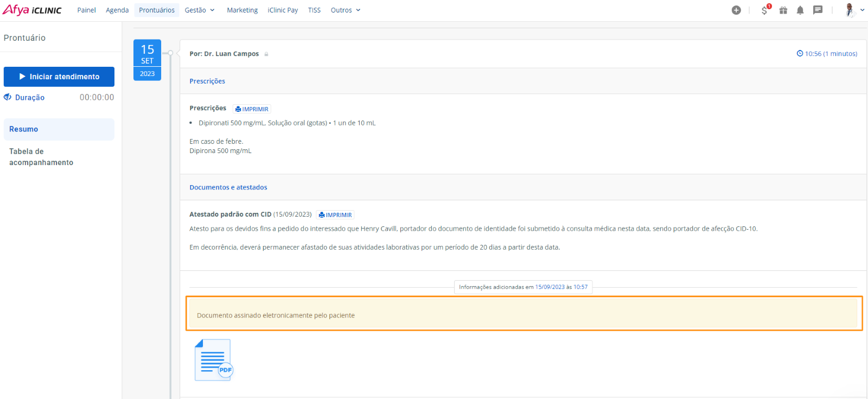Open the signed PDF document thumbnail

point(213,360)
